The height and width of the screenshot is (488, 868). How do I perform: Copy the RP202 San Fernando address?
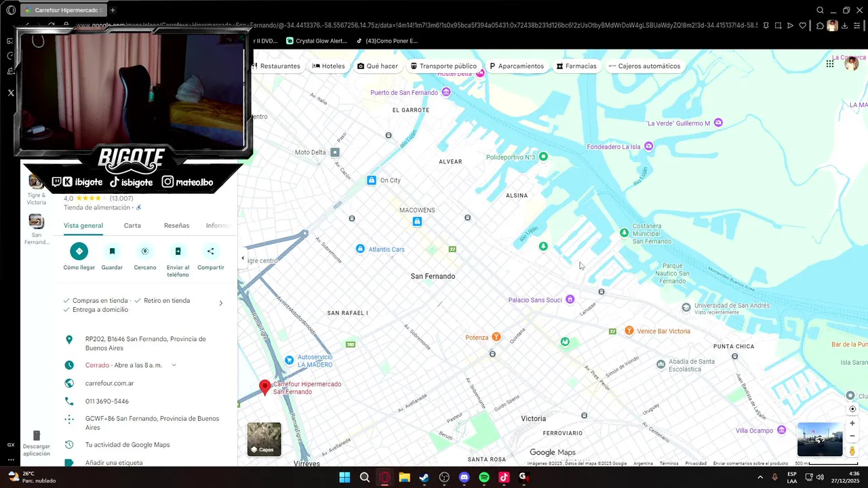click(145, 343)
